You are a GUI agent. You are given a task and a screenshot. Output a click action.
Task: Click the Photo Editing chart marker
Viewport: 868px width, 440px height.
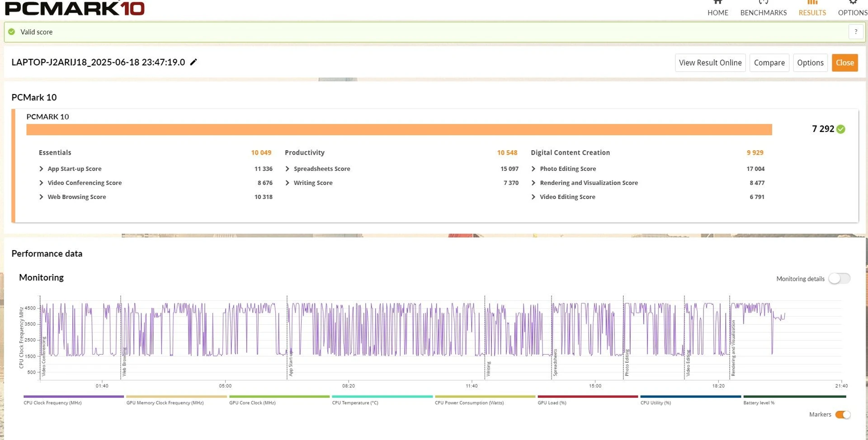click(627, 363)
